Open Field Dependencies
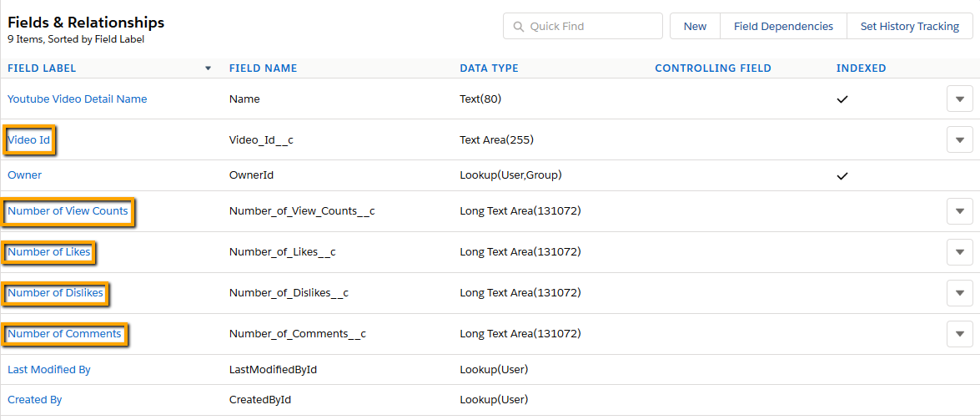 pyautogui.click(x=783, y=26)
